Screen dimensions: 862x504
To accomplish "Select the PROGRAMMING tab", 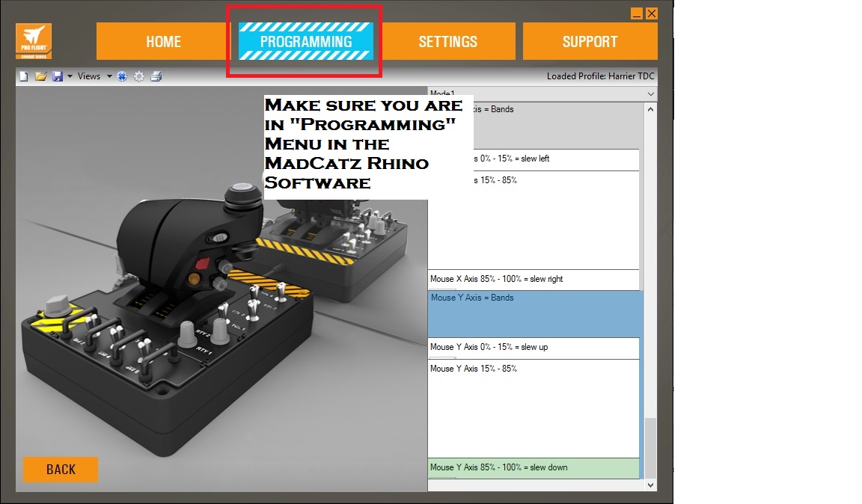I will 305,42.
